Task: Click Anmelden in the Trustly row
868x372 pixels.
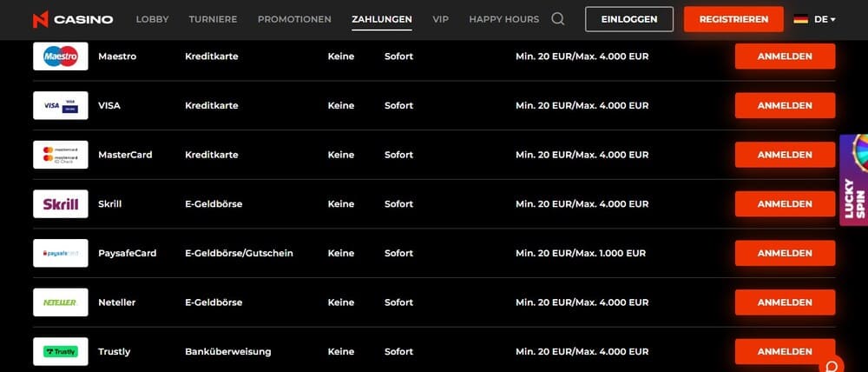Action: click(x=785, y=351)
